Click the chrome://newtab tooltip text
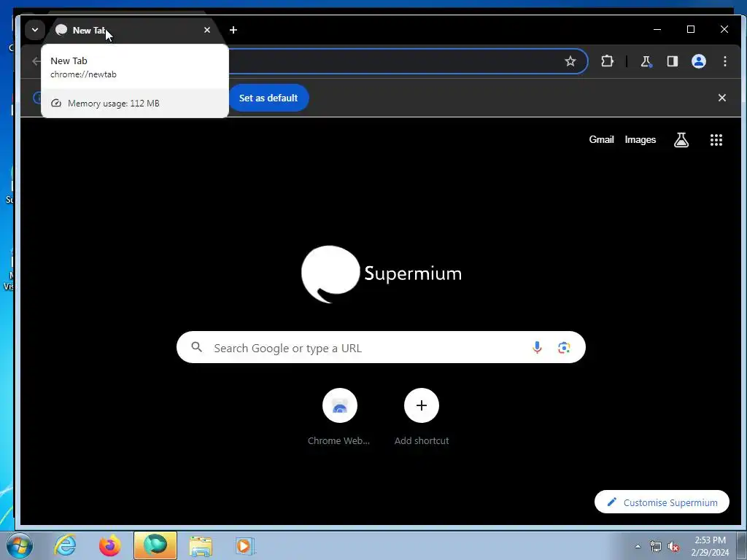Screen dimensions: 747x560 click(83, 74)
